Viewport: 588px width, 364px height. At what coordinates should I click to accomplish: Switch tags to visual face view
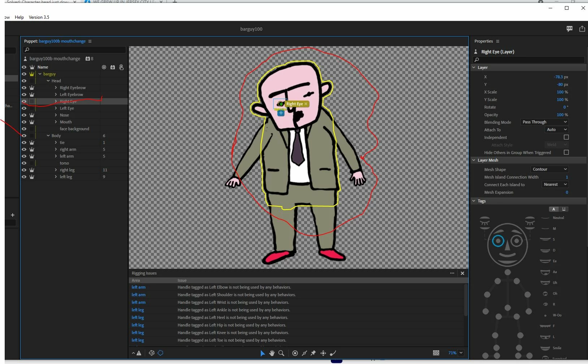click(x=564, y=209)
